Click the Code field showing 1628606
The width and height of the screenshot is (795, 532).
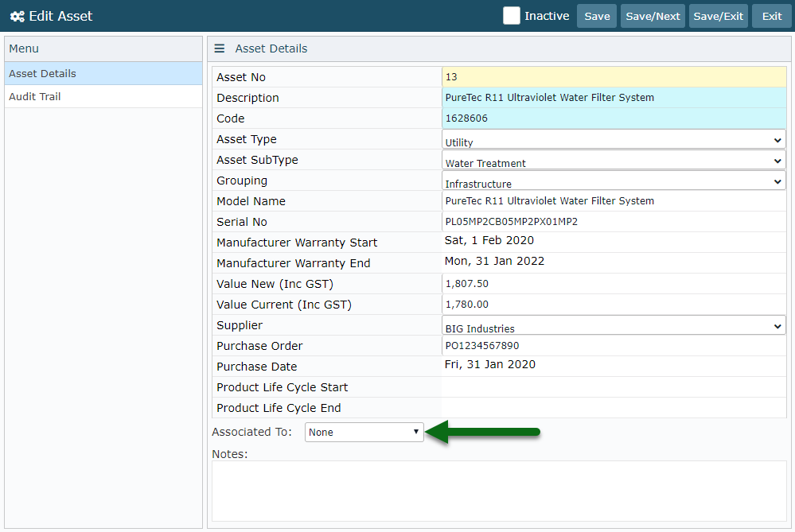pos(614,118)
